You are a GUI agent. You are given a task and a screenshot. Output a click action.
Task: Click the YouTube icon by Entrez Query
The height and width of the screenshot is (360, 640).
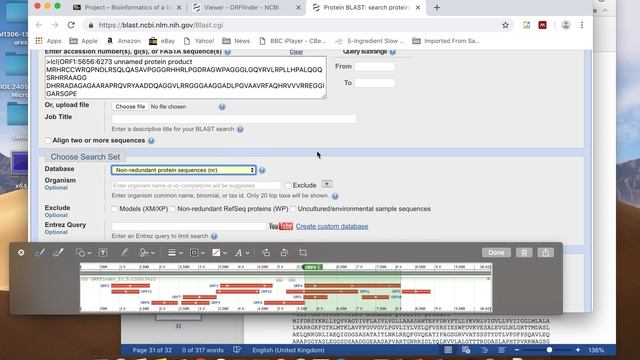click(x=281, y=226)
